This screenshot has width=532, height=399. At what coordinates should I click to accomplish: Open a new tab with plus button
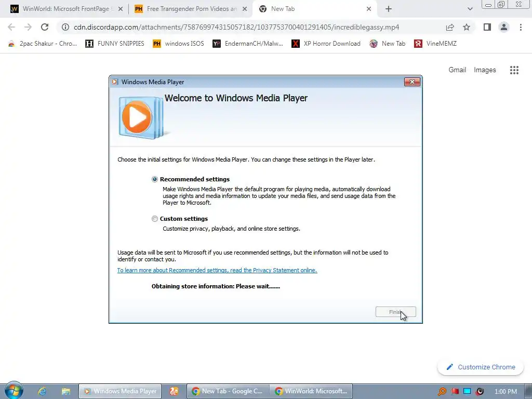tap(389, 9)
